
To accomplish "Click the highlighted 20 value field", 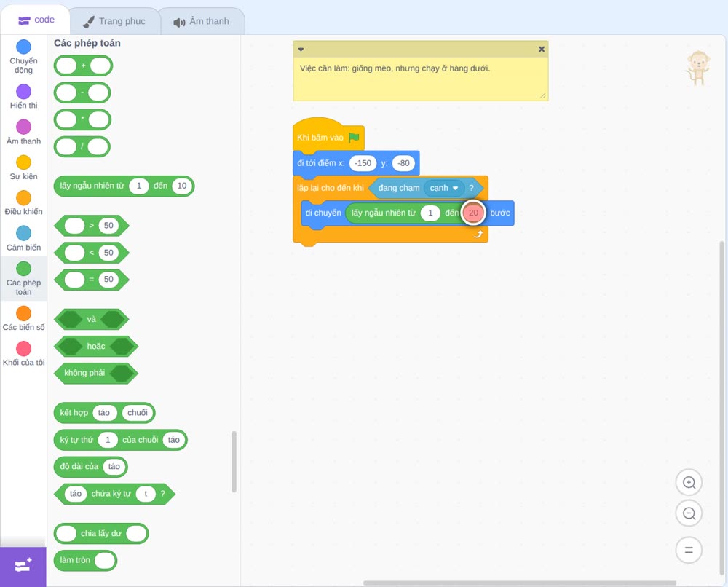I will pos(473,213).
